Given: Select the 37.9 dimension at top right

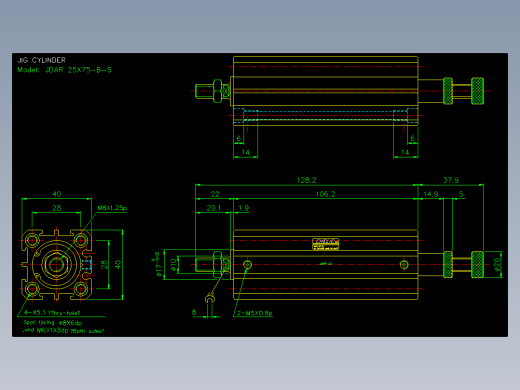Looking at the screenshot, I should [451, 180].
